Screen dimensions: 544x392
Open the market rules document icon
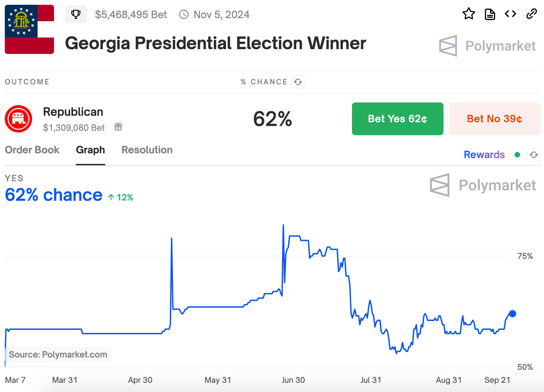tap(490, 14)
